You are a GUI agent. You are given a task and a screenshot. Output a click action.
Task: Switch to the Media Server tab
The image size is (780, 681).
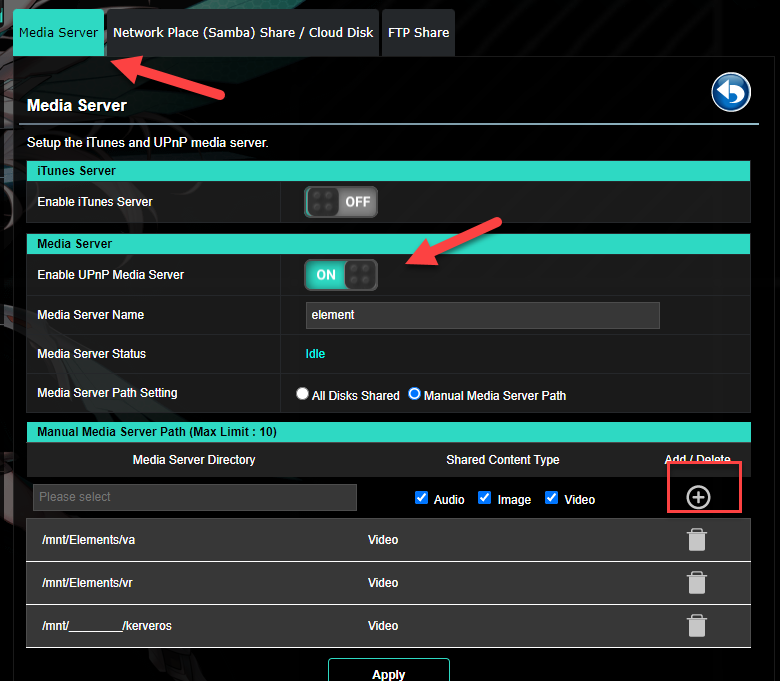[x=58, y=32]
